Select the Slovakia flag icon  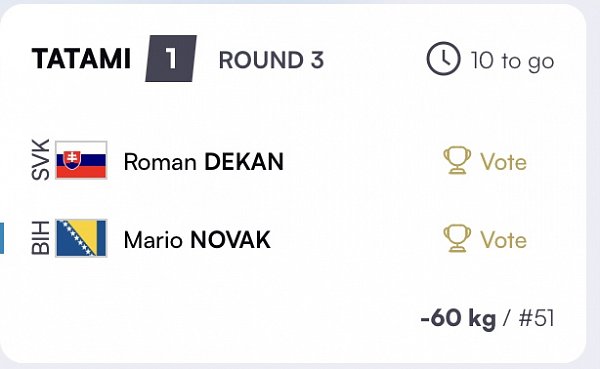(x=81, y=160)
